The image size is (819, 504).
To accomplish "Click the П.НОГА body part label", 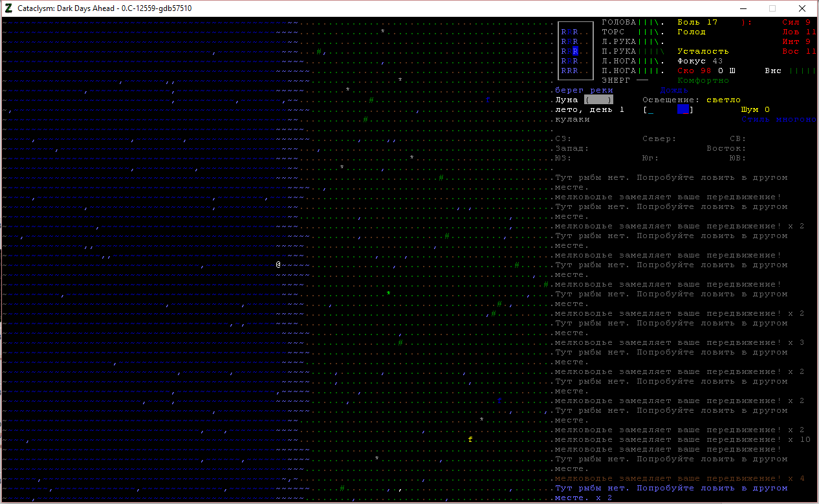I will [619, 71].
